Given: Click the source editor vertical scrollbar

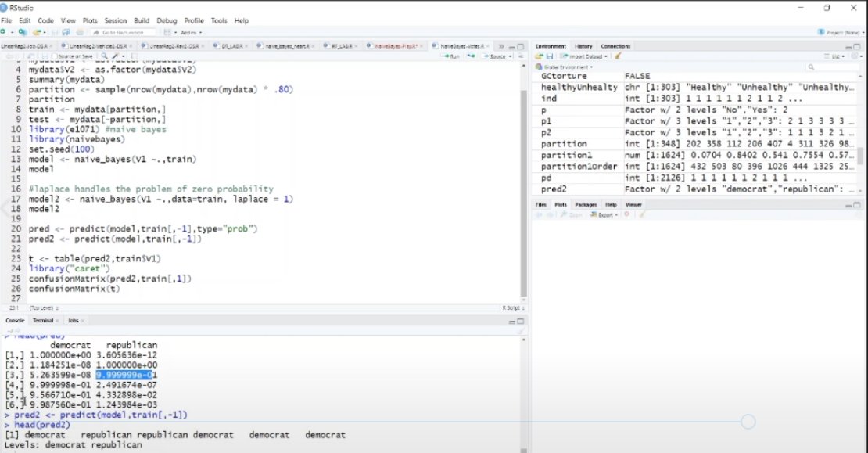Looking at the screenshot, I should click(x=523, y=194).
